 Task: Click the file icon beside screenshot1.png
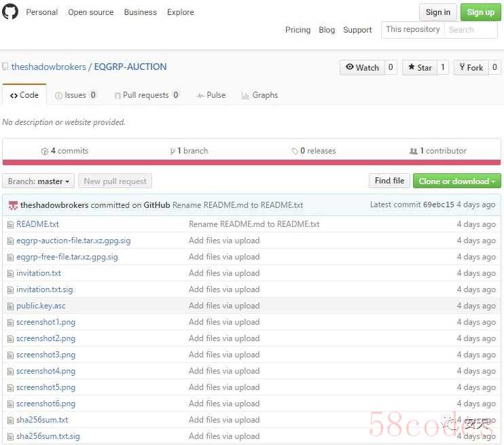(10, 322)
